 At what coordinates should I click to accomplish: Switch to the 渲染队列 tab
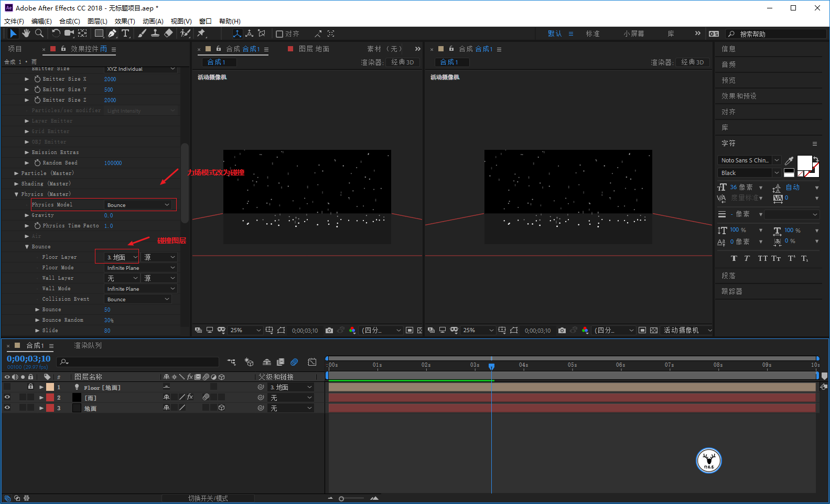(x=88, y=346)
